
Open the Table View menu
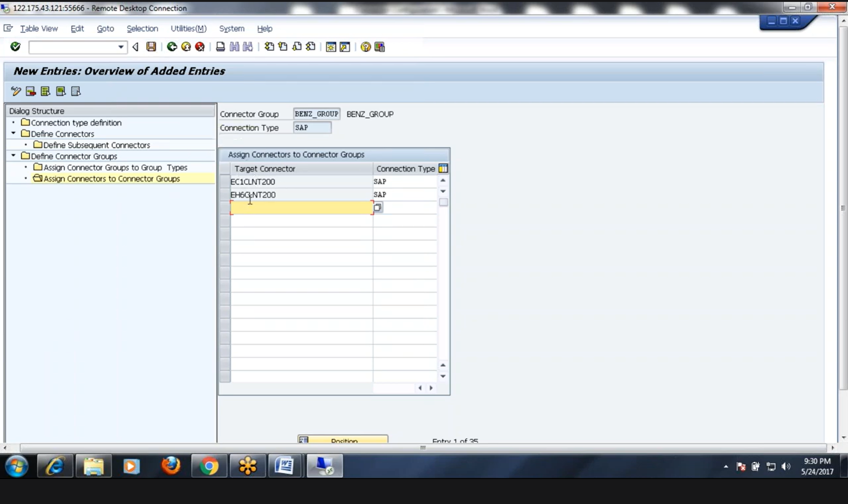point(39,28)
